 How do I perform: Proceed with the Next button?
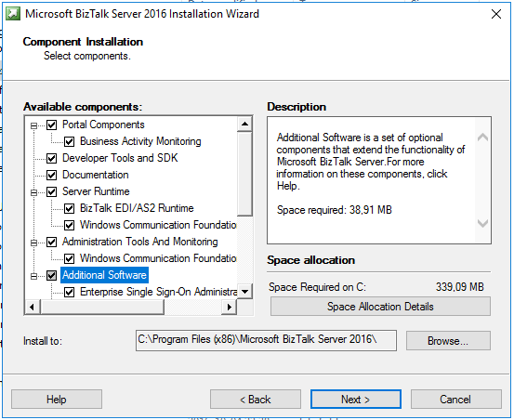point(356,400)
